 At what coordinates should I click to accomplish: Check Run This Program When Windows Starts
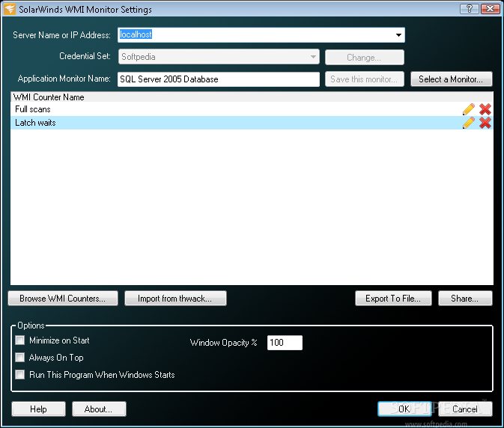(20, 375)
